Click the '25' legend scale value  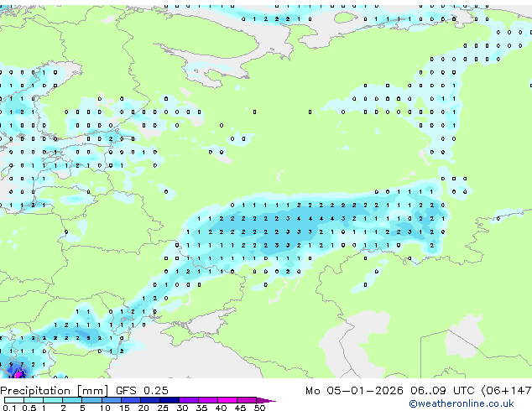coord(163,408)
